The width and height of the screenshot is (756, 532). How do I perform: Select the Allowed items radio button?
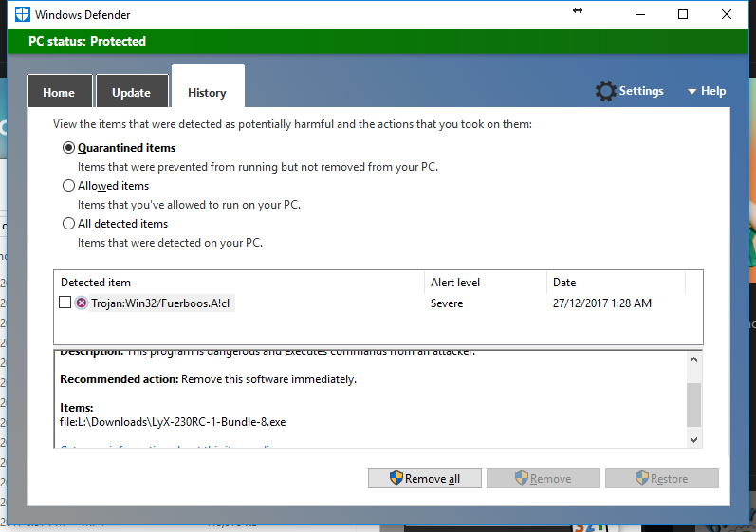68,186
